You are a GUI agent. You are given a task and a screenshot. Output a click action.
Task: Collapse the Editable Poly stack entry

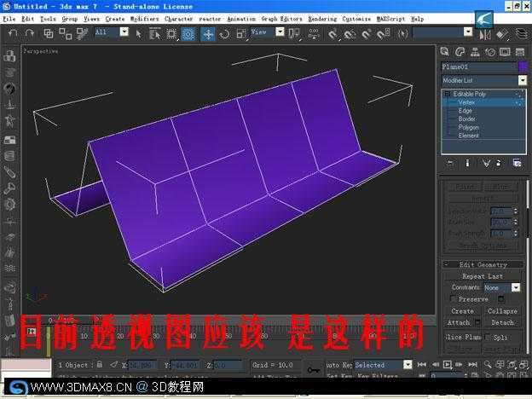point(447,94)
